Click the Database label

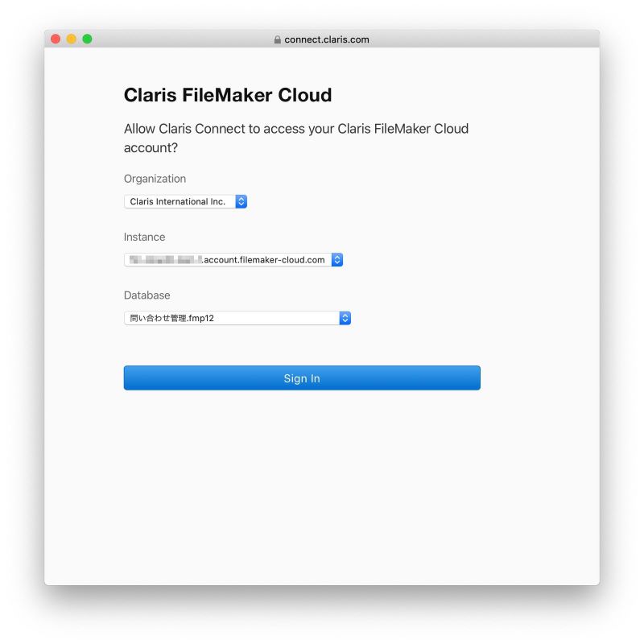[147, 295]
